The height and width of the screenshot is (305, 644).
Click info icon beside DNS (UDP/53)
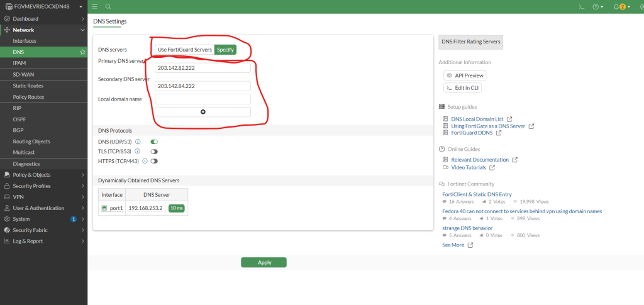click(x=138, y=141)
